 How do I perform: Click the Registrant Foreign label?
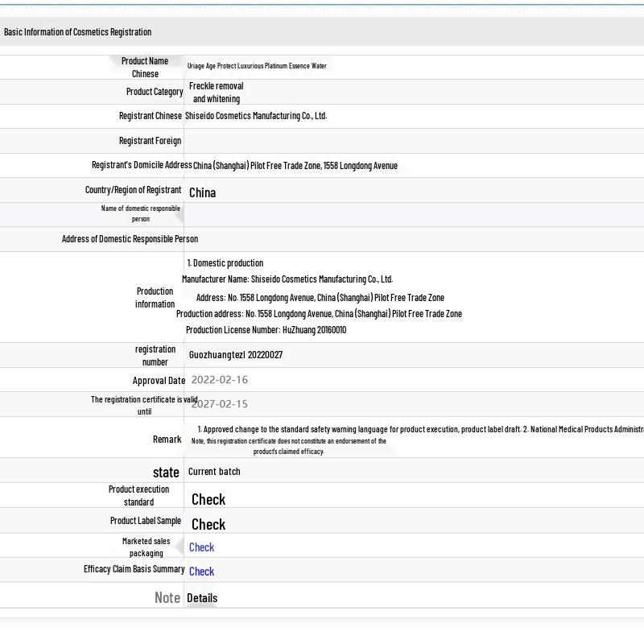pyautogui.click(x=150, y=141)
